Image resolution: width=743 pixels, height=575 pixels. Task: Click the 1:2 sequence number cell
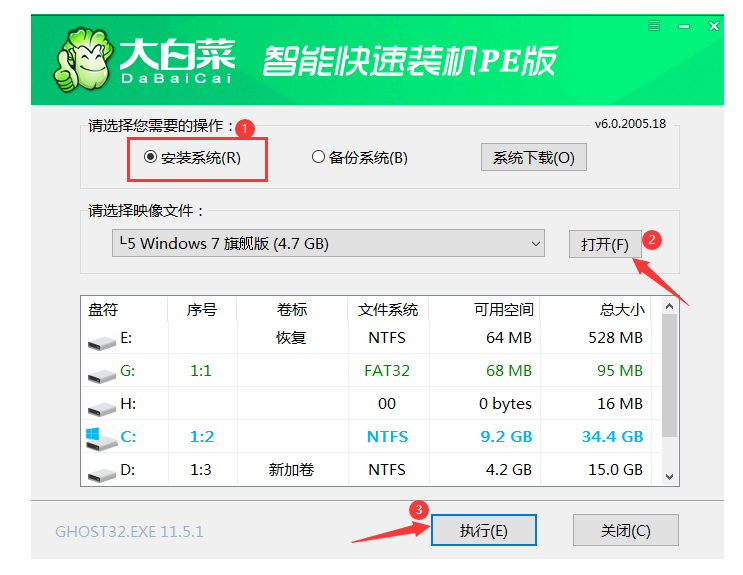[x=202, y=437]
